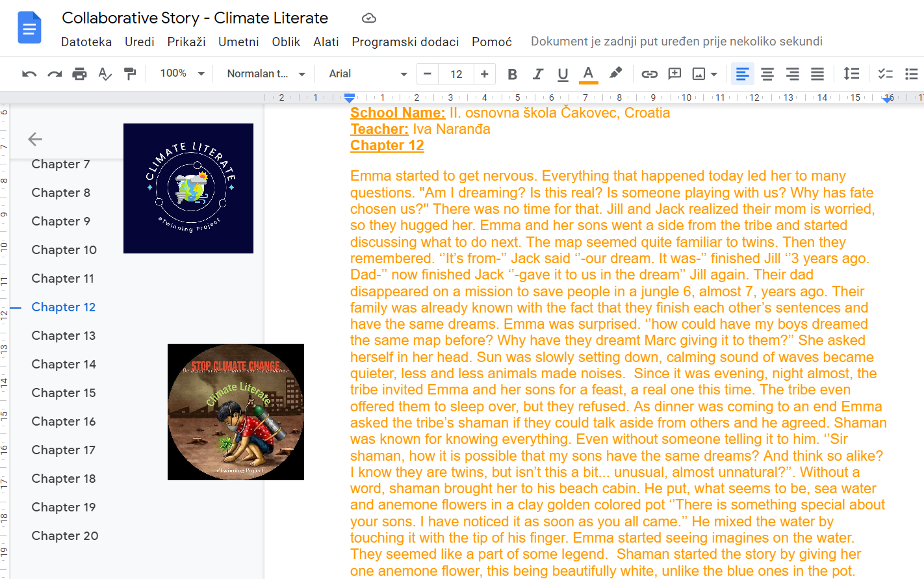
Task: Insert a checklist
Action: 885,74
